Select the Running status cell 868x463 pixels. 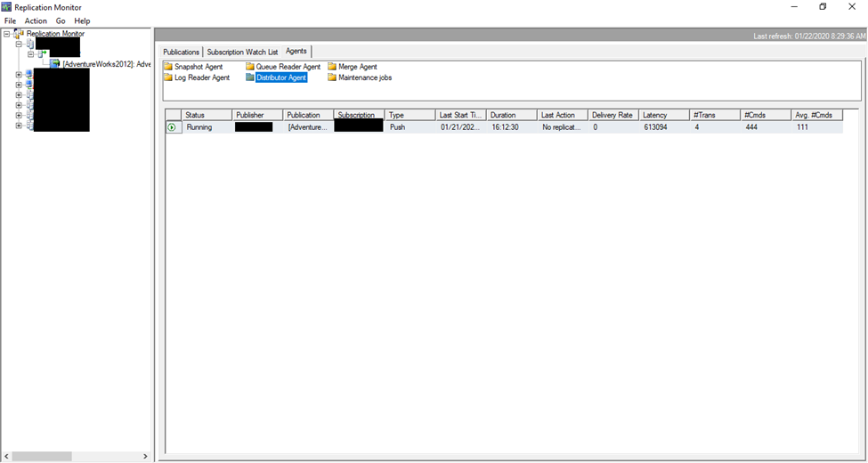[199, 127]
